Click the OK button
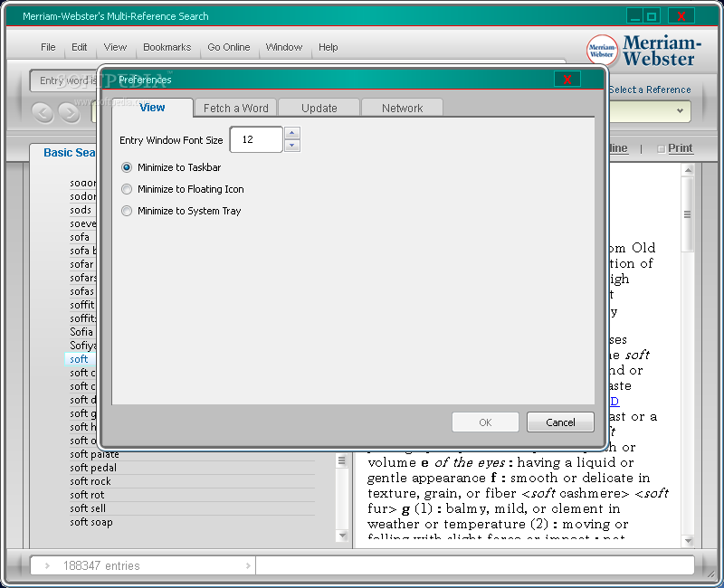The height and width of the screenshot is (588, 724). 485,422
